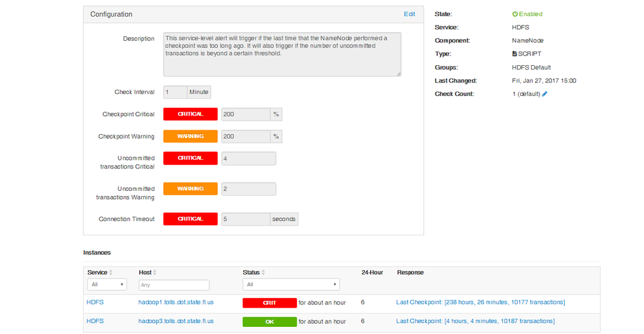Open the Status filter dropdown

tap(291, 284)
